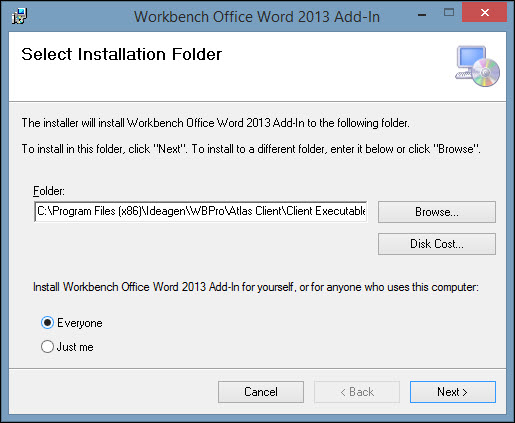Click the Workbench Office Word title bar text
This screenshot has width=515, height=423.
pos(257,17)
